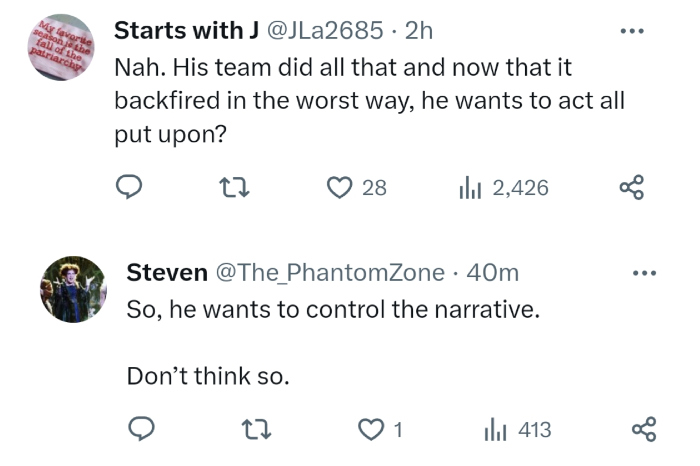The width and height of the screenshot is (700, 466).
Task: Share Steven's tweet
Action: [x=645, y=429]
